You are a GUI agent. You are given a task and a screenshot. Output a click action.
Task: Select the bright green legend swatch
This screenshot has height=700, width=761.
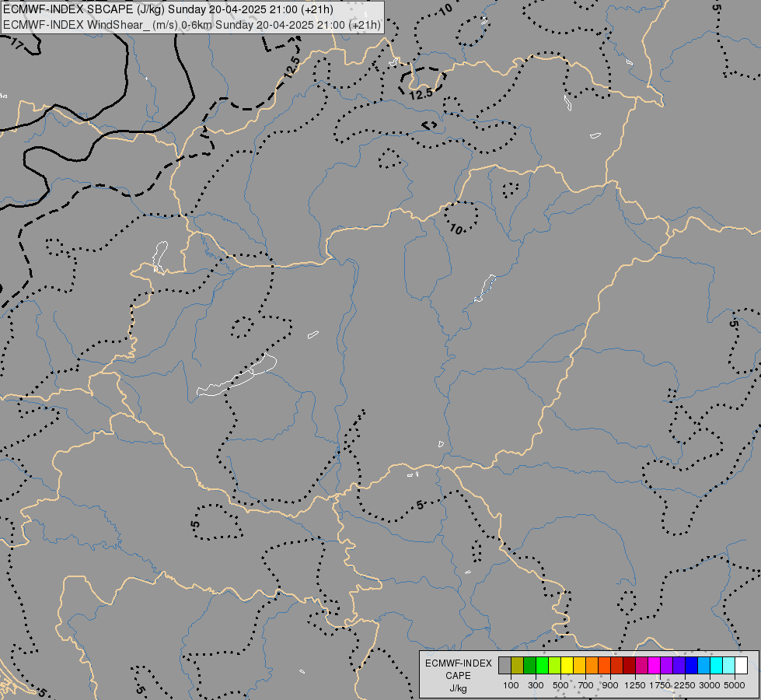click(x=542, y=665)
